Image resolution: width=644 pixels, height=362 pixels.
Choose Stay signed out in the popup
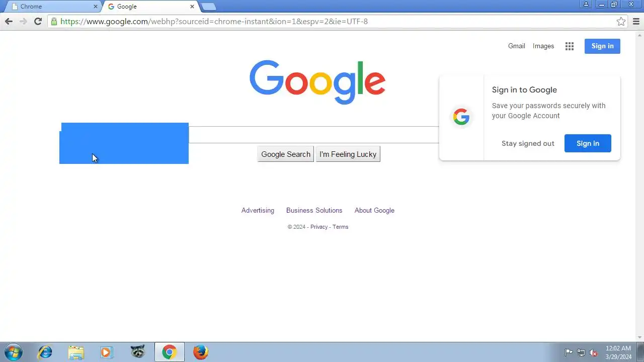(x=528, y=143)
